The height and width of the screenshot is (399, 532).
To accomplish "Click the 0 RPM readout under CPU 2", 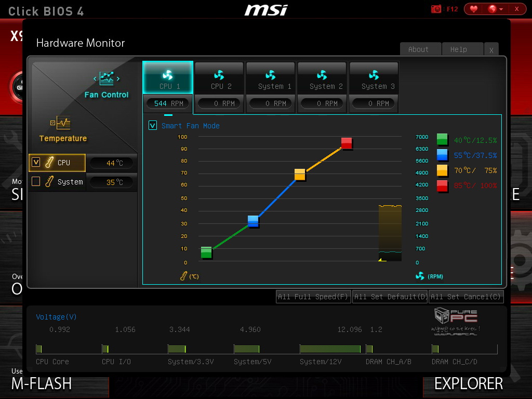I will pyautogui.click(x=219, y=103).
